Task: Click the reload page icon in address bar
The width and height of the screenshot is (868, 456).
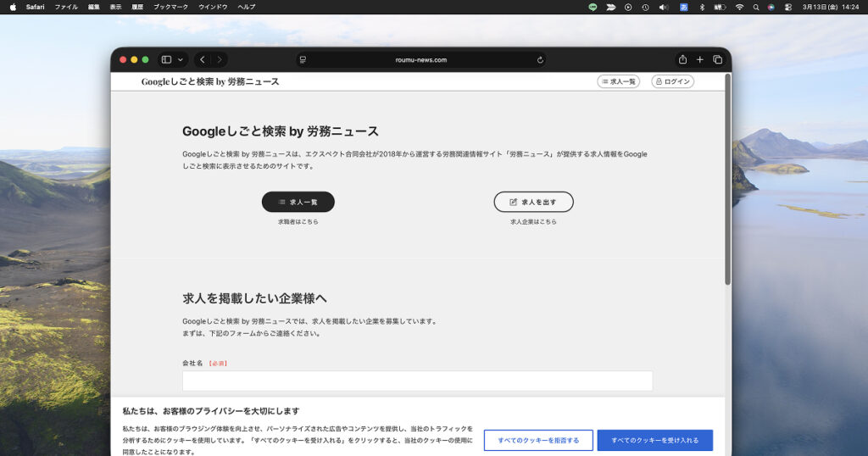Action: pos(540,60)
